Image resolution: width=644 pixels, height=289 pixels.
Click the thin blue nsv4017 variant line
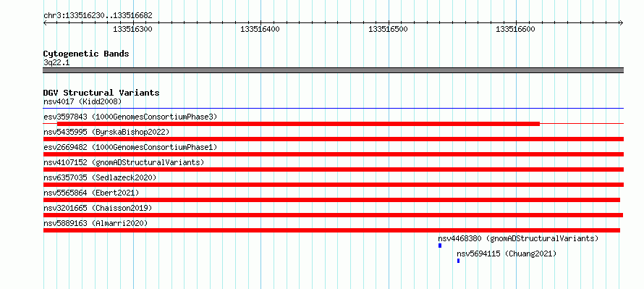[x=334, y=109]
